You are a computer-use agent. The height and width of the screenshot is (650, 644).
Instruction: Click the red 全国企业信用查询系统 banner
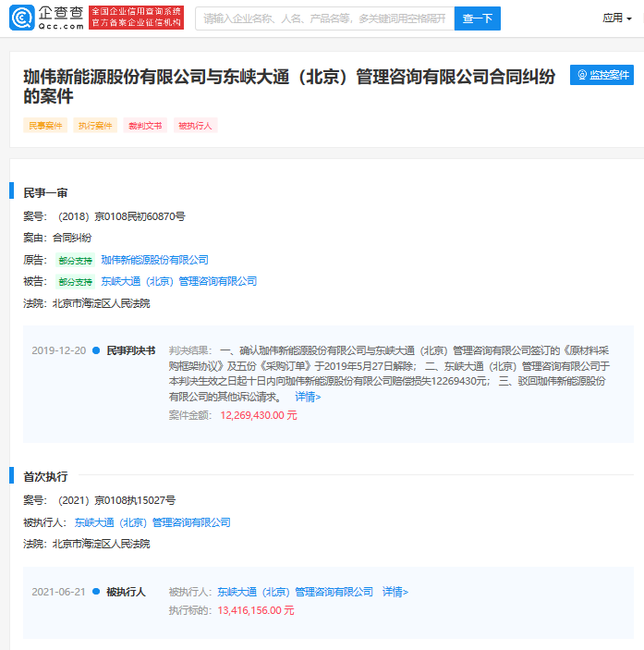(x=137, y=18)
